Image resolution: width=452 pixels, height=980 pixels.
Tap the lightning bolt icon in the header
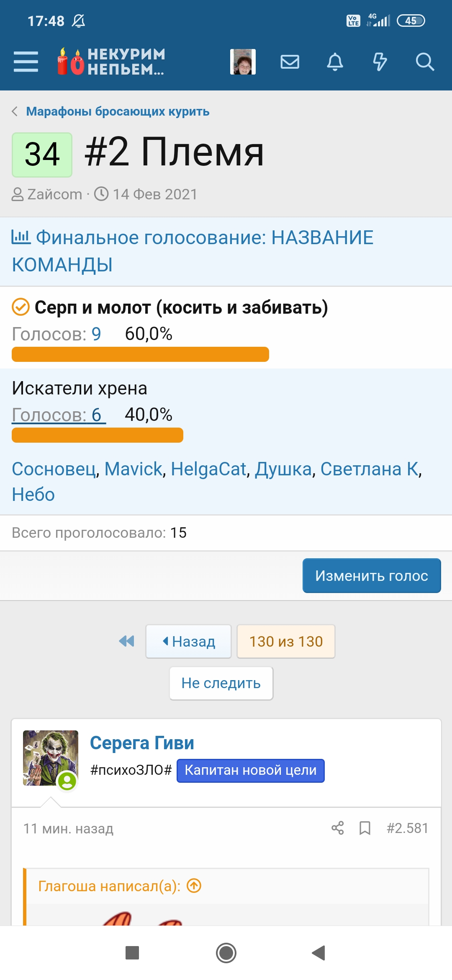(x=380, y=62)
